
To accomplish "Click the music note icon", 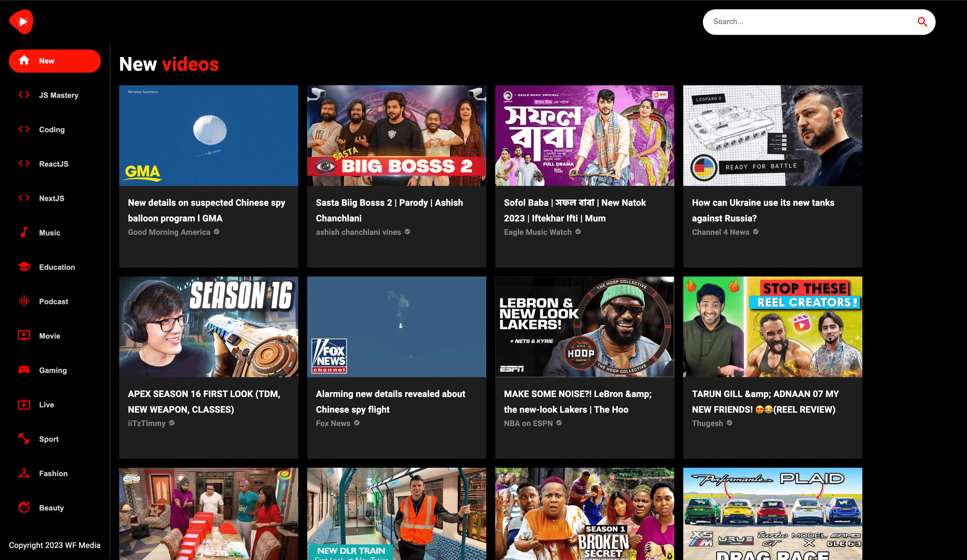I will 24,232.
